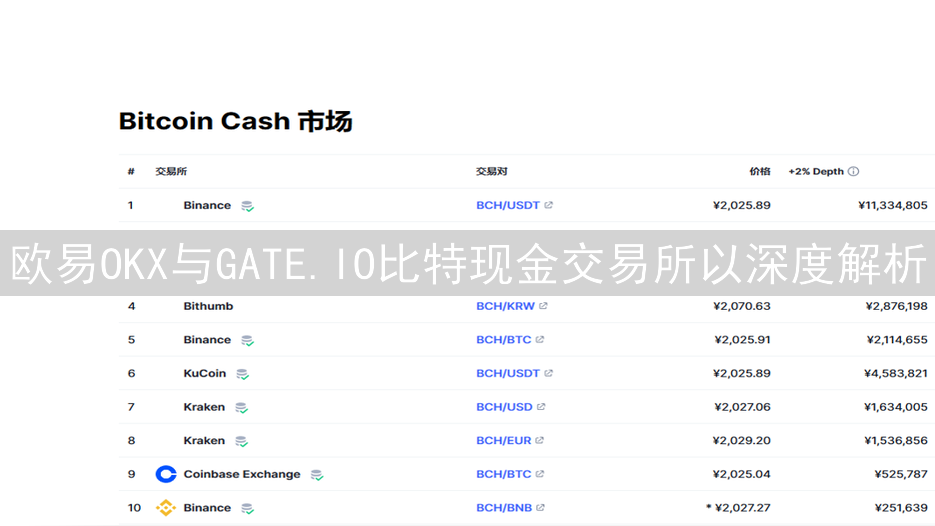The width and height of the screenshot is (935, 526).
Task: Click verified icon in Kraken BCH/USD row
Action: pyautogui.click(x=242, y=408)
